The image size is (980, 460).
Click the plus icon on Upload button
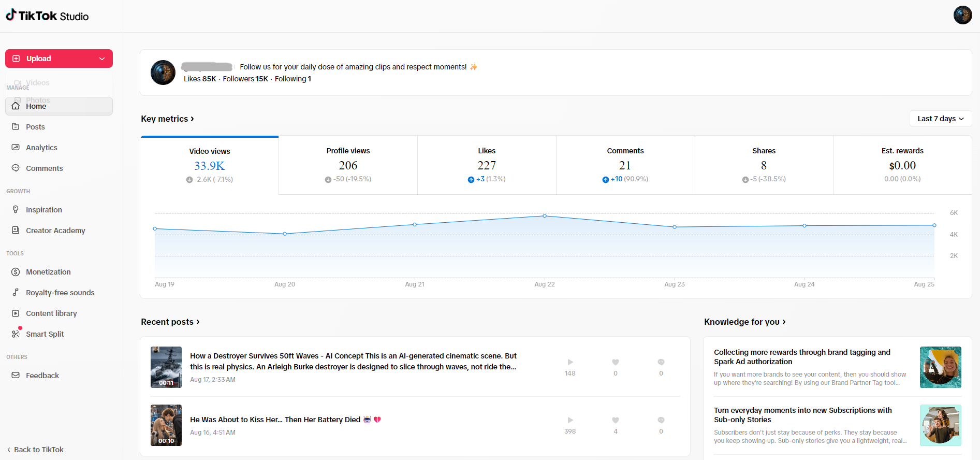click(x=16, y=59)
